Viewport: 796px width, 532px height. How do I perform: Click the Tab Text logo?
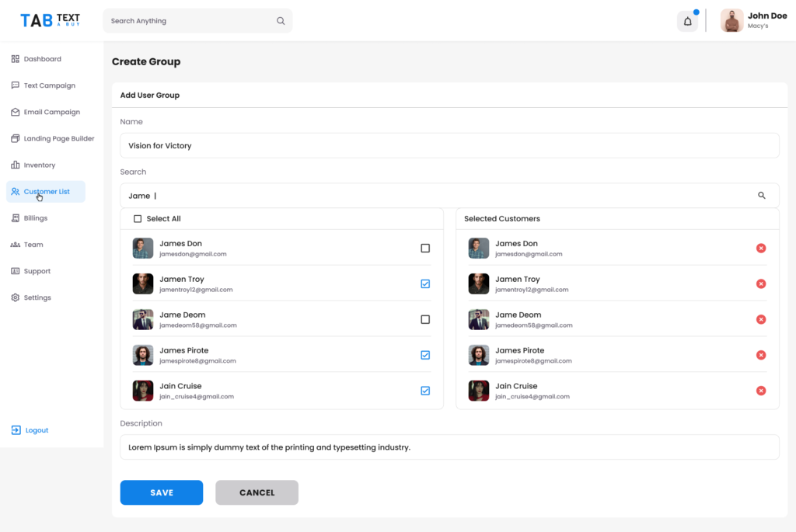click(x=50, y=20)
